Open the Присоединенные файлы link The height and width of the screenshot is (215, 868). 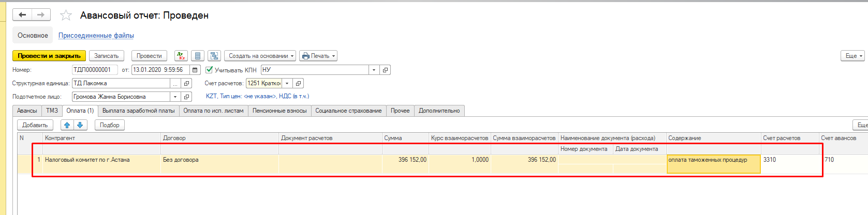point(96,35)
